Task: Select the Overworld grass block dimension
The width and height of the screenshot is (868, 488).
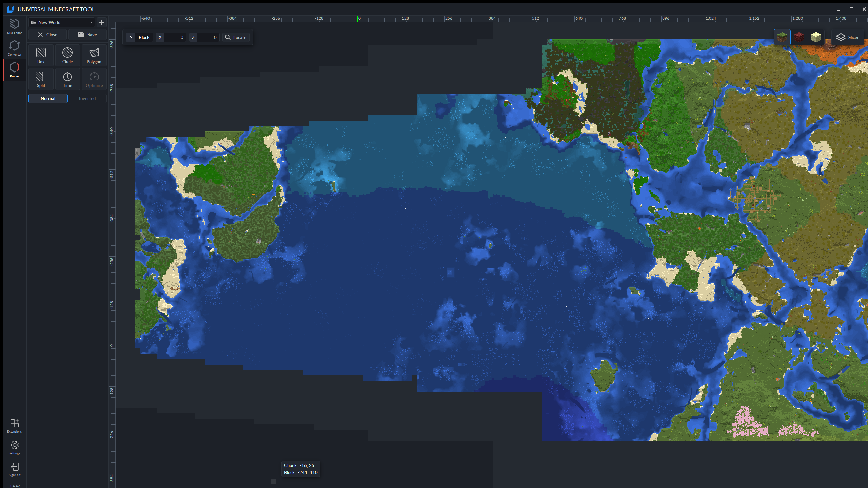Action: [782, 37]
